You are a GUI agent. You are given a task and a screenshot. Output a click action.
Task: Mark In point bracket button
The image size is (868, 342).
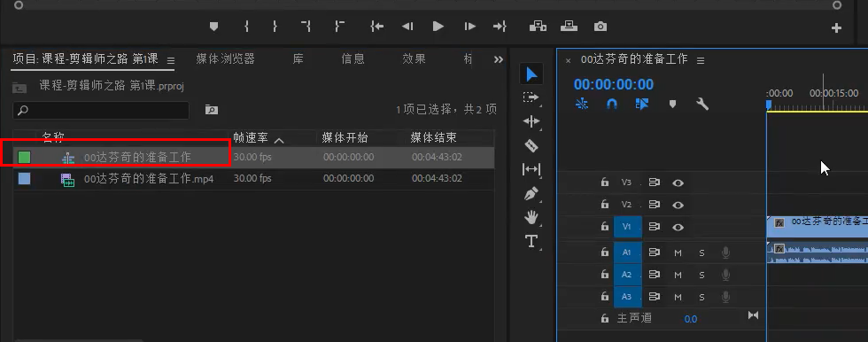(246, 26)
